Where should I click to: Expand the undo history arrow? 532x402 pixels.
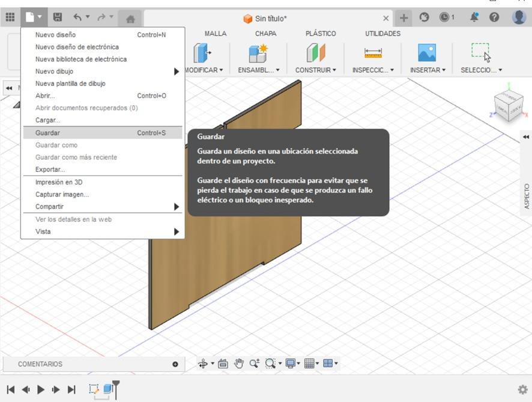point(88,16)
